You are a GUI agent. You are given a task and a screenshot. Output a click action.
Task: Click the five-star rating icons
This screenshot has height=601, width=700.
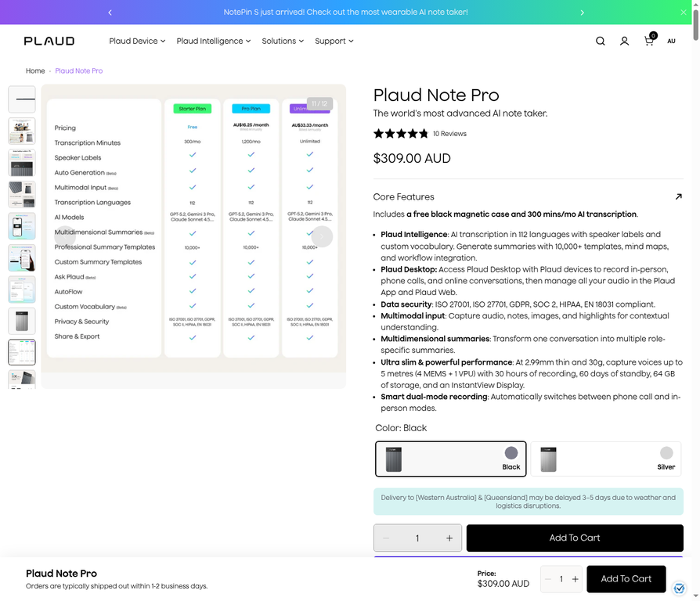400,133
